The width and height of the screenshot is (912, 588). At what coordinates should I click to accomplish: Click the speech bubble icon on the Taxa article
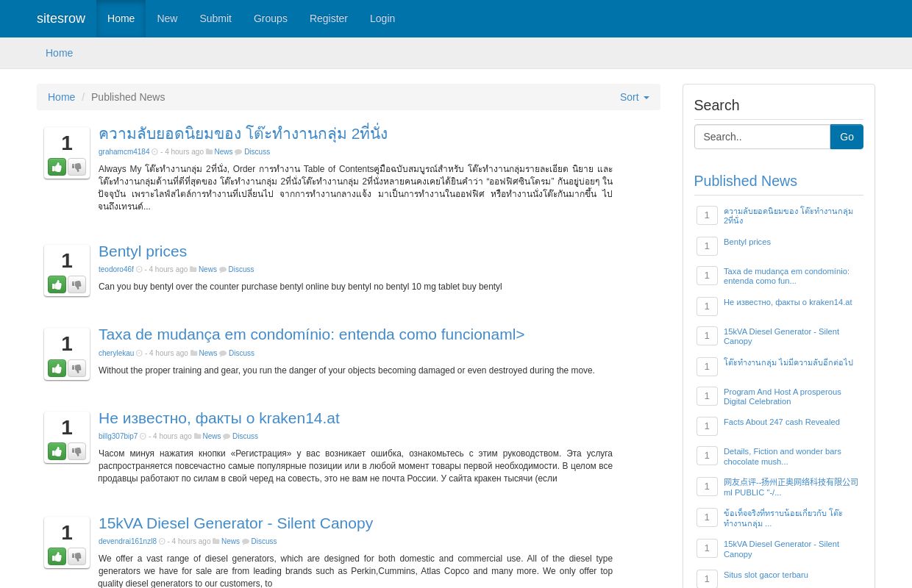224,353
